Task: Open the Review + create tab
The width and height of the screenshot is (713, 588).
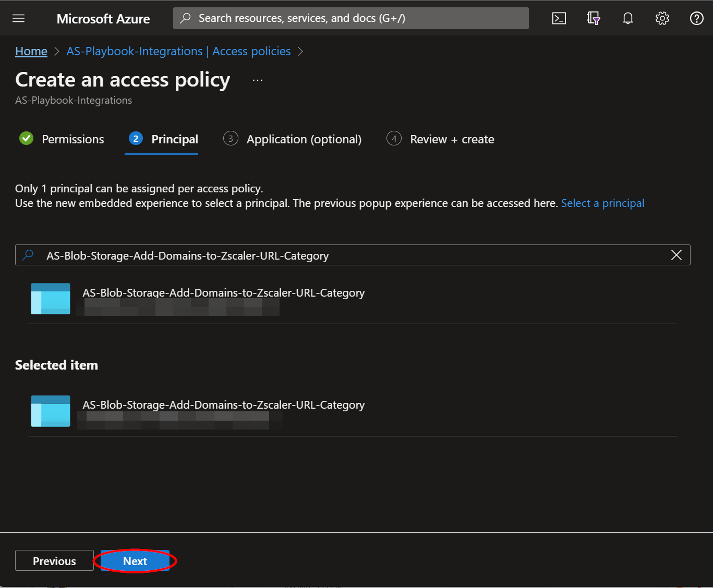Action: coord(440,139)
